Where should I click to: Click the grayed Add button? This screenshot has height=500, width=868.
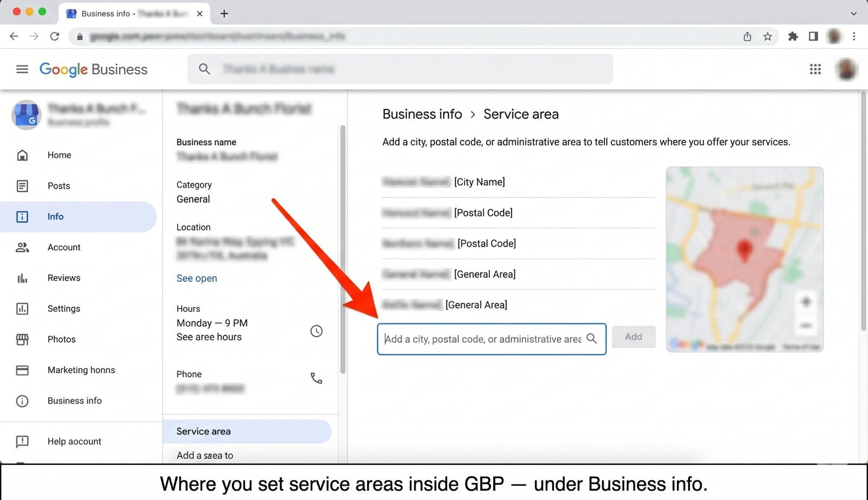(634, 337)
